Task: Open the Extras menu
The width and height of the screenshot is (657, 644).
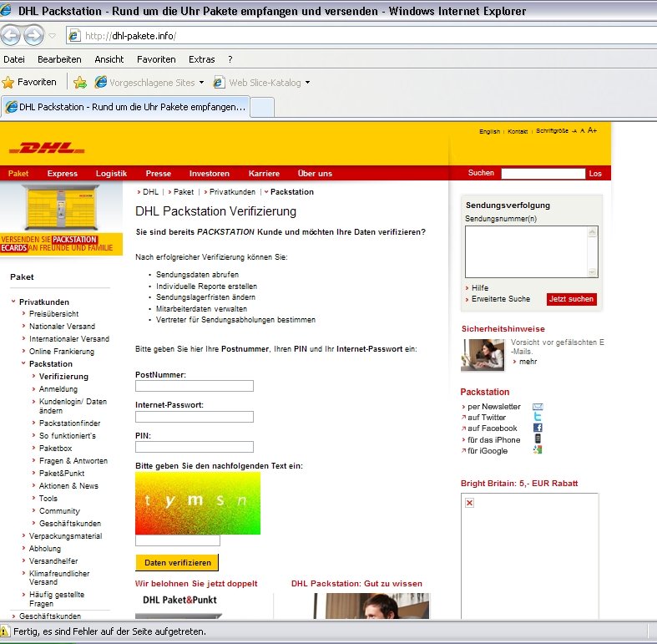Action: point(201,59)
